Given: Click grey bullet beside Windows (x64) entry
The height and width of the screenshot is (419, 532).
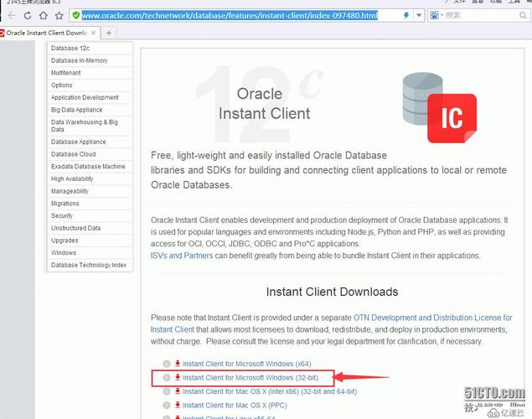Looking at the screenshot, I should pos(166,364).
